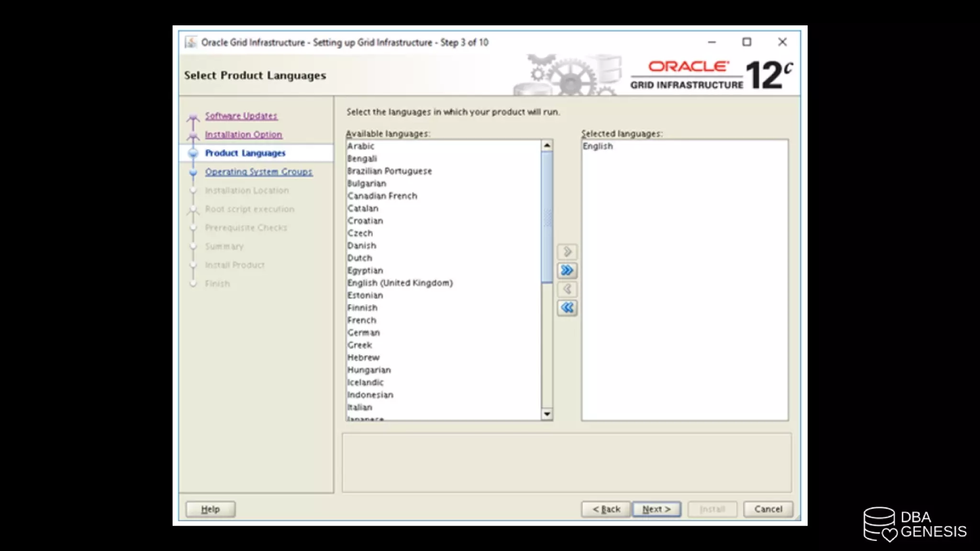Choose English (United Kingdom) in the list

[400, 283]
